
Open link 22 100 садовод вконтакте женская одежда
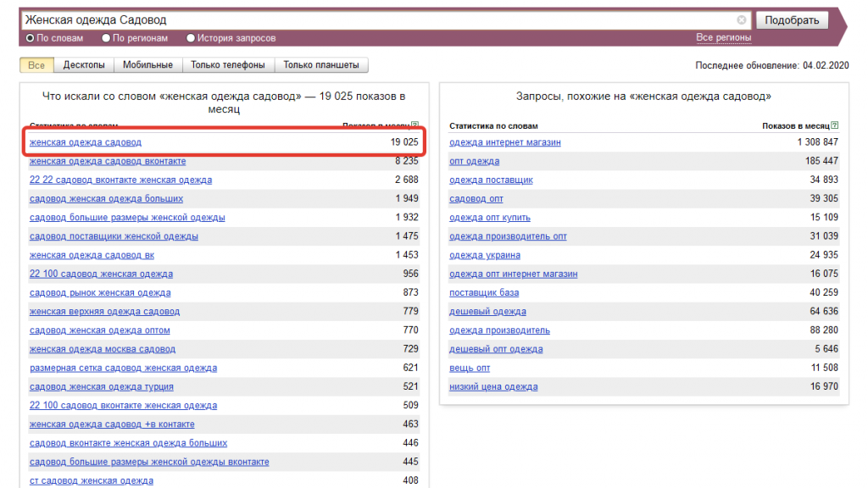123,406
